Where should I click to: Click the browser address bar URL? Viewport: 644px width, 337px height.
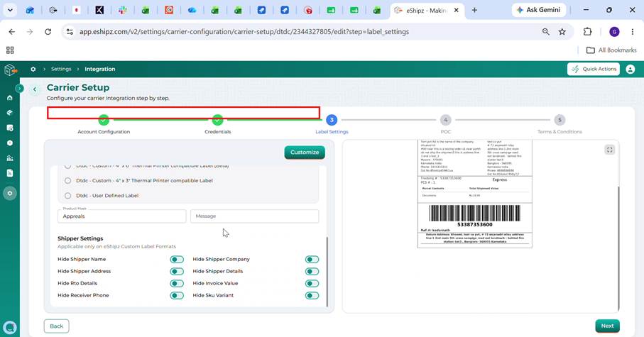tap(244, 32)
